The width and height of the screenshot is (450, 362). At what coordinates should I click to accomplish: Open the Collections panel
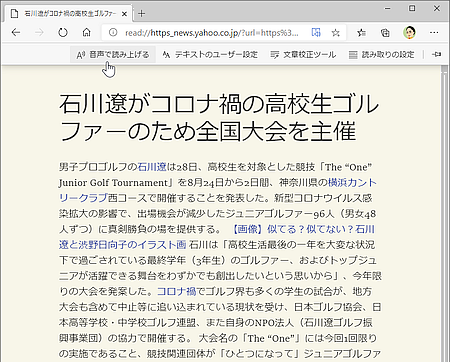[385, 32]
